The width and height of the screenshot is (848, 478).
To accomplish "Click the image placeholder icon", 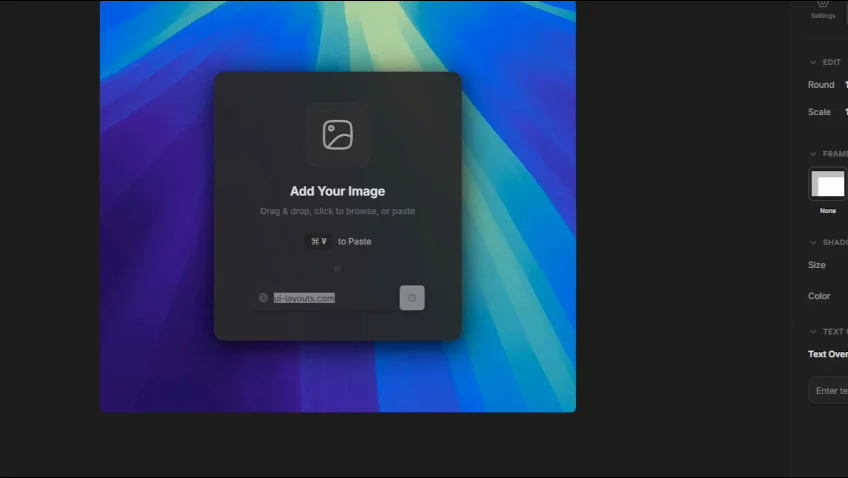I will [x=338, y=135].
